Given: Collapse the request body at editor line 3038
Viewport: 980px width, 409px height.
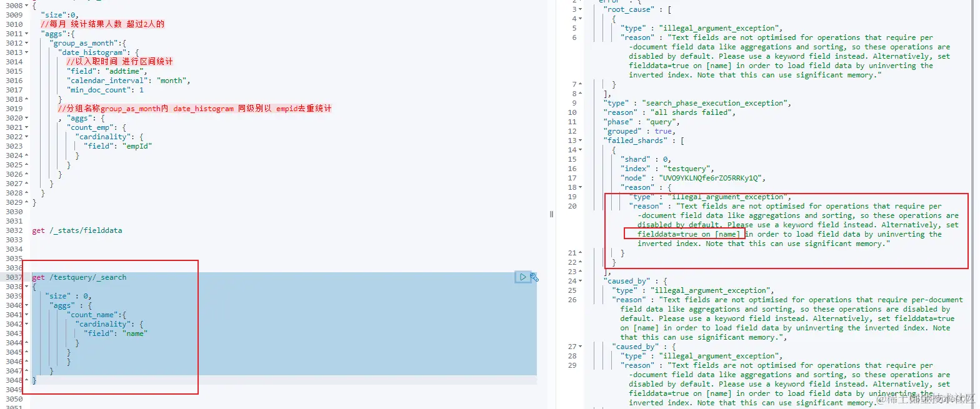Looking at the screenshot, I should point(26,287).
